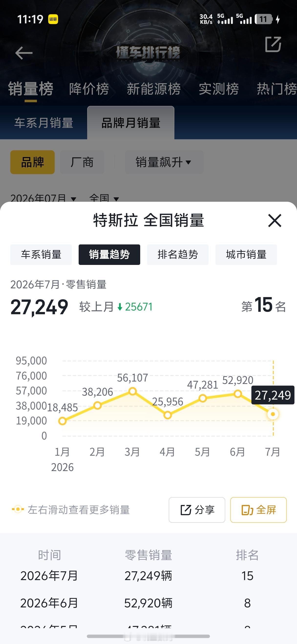The width and height of the screenshot is (297, 644).
Task: Tap the 零售销量 column header
Action: tap(148, 555)
